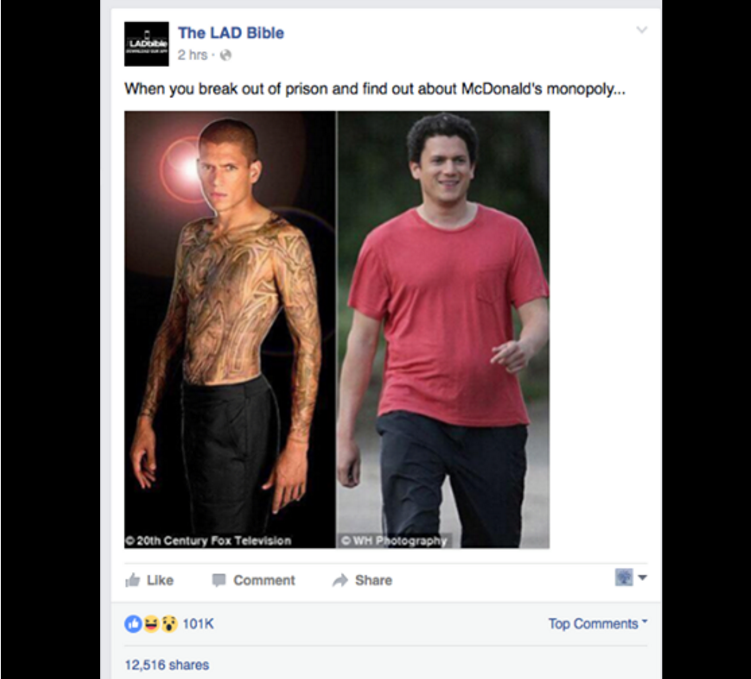Image resolution: width=751 pixels, height=679 pixels.
Task: Open post options chevron at top right
Action: 642,30
